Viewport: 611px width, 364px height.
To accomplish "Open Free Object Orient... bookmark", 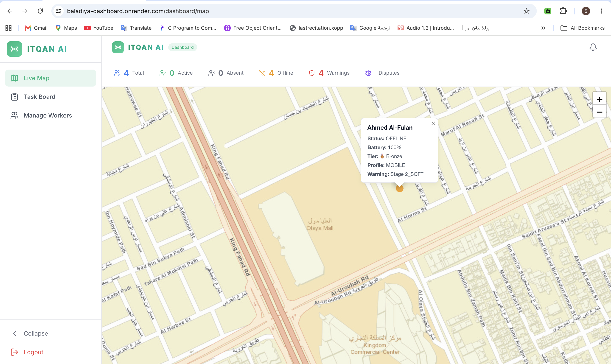I will (x=253, y=28).
